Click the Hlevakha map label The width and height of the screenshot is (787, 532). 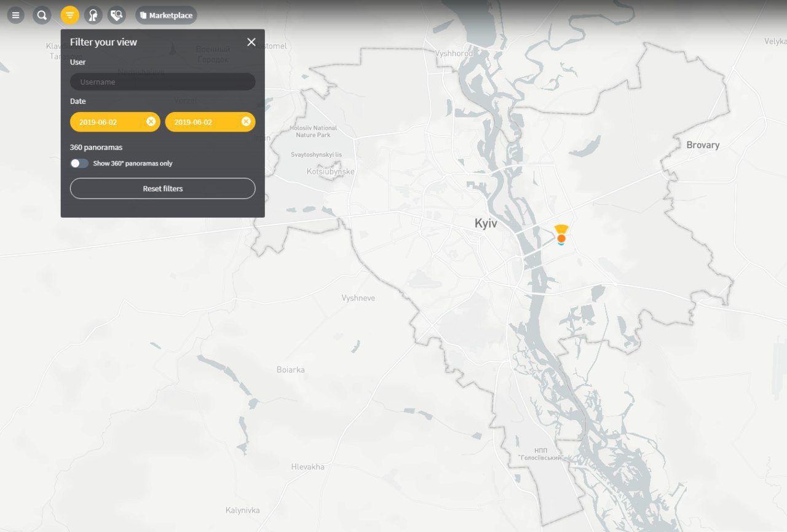pos(308,467)
